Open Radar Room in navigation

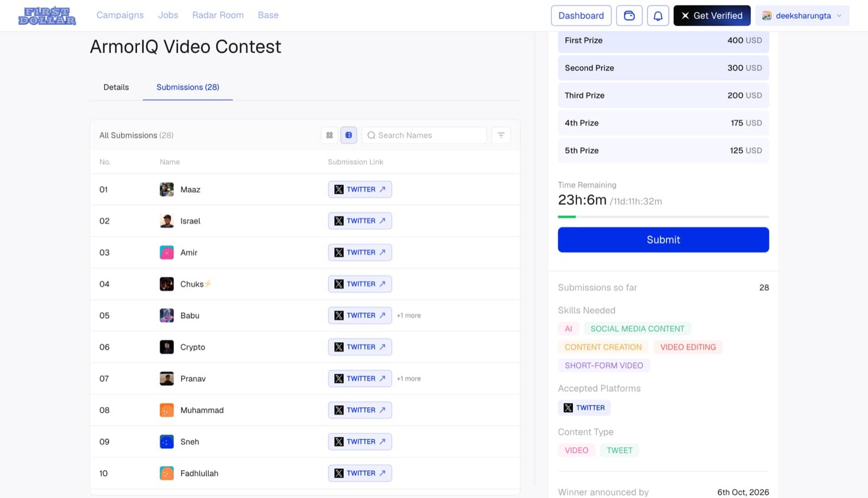coord(218,15)
